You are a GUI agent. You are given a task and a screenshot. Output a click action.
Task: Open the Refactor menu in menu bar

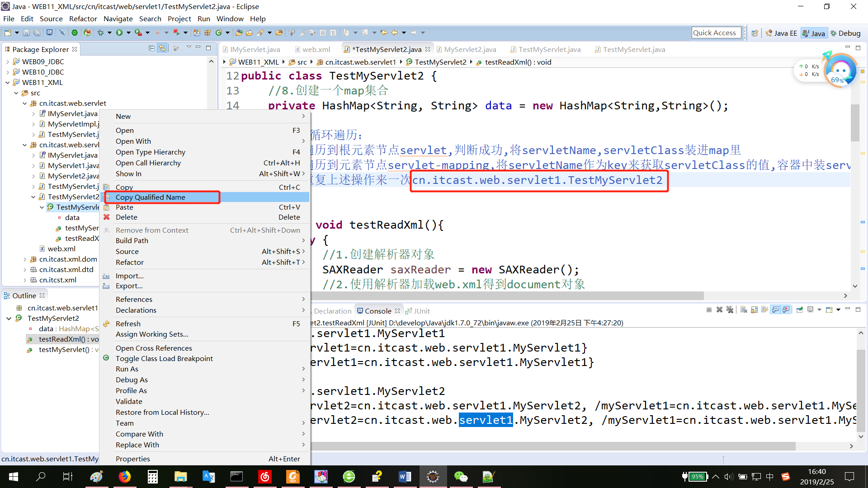(83, 19)
